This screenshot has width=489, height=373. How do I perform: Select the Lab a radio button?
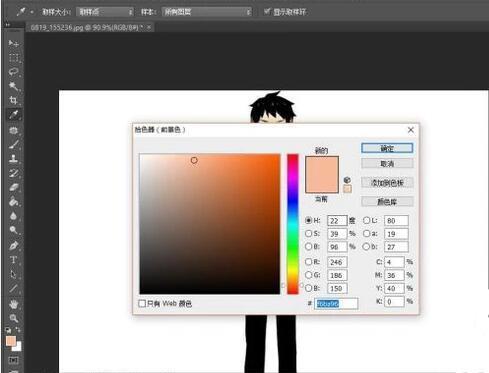click(x=366, y=233)
